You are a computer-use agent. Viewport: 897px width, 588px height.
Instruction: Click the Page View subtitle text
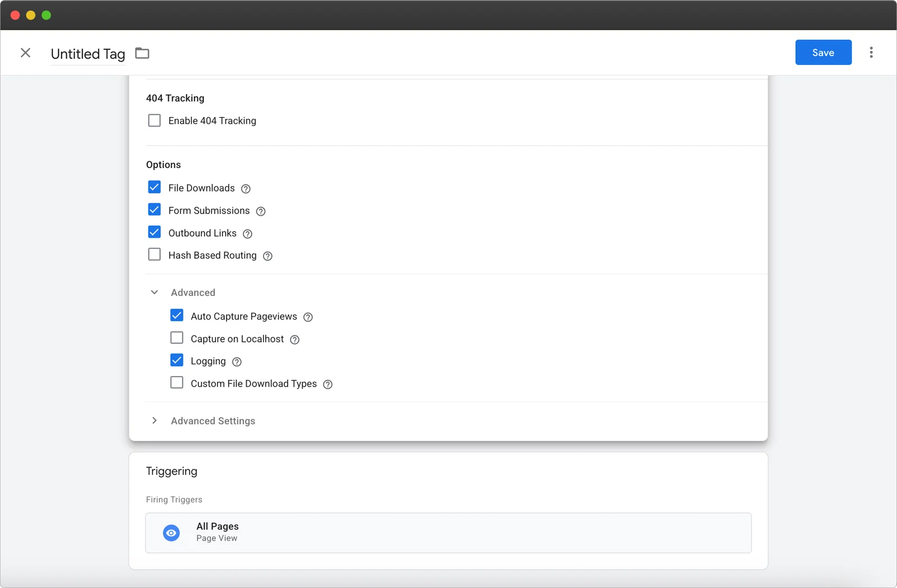pyautogui.click(x=216, y=538)
